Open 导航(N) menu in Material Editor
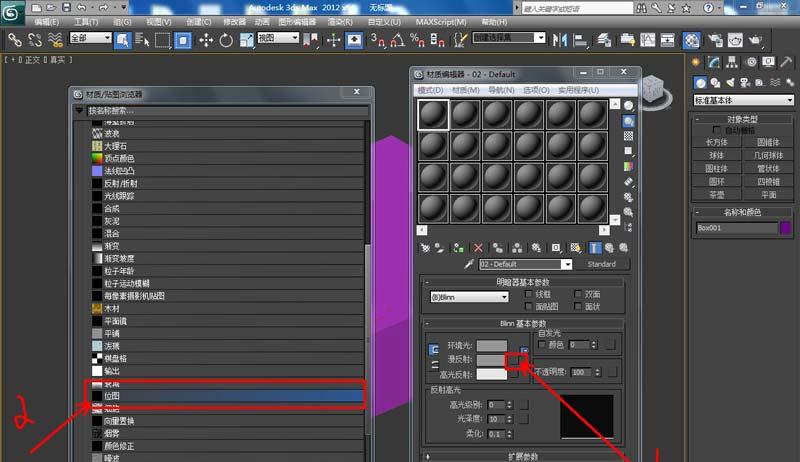This screenshot has width=800, height=462. [x=501, y=90]
